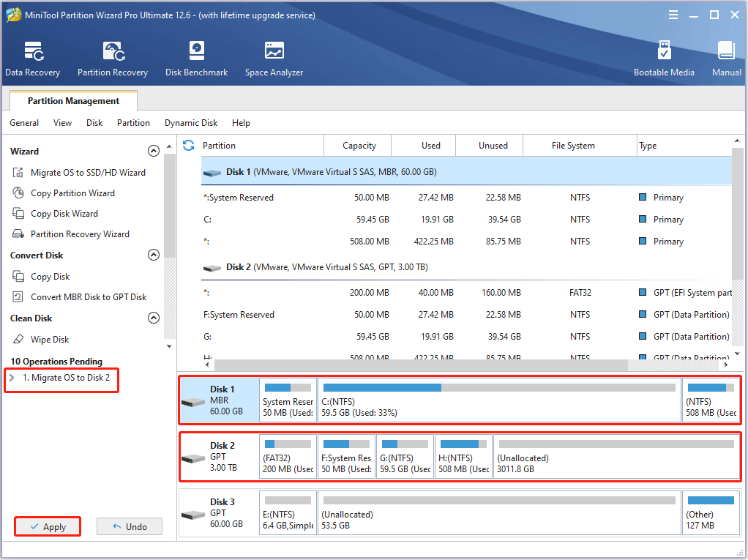Open the General menu
748x560 pixels.
tap(24, 123)
